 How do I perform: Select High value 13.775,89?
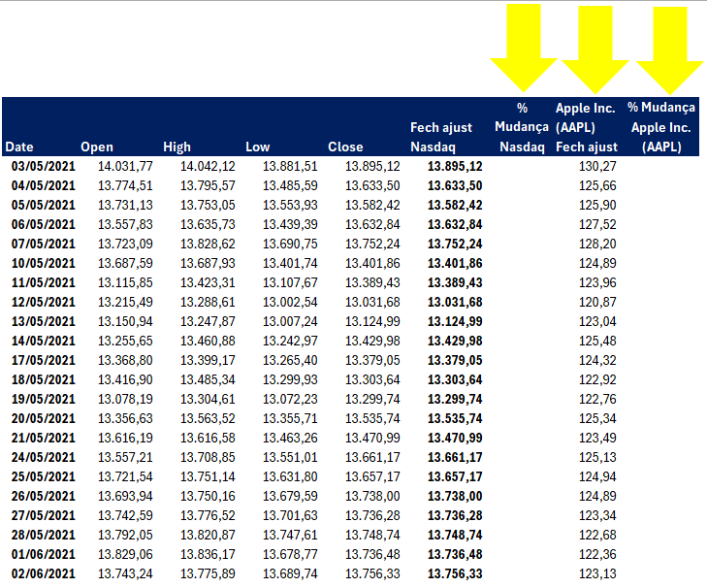[208, 573]
